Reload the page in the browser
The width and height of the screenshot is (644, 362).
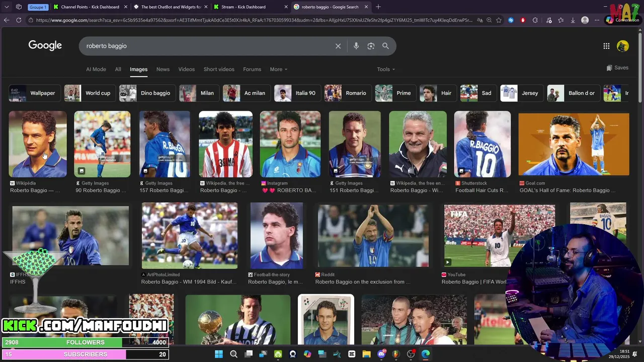[19, 20]
